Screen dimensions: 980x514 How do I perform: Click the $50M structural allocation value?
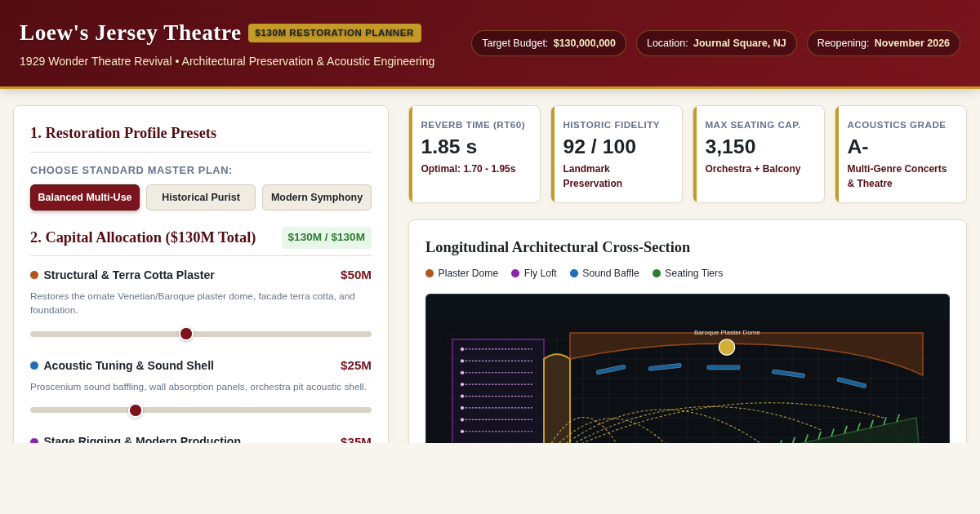[356, 275]
